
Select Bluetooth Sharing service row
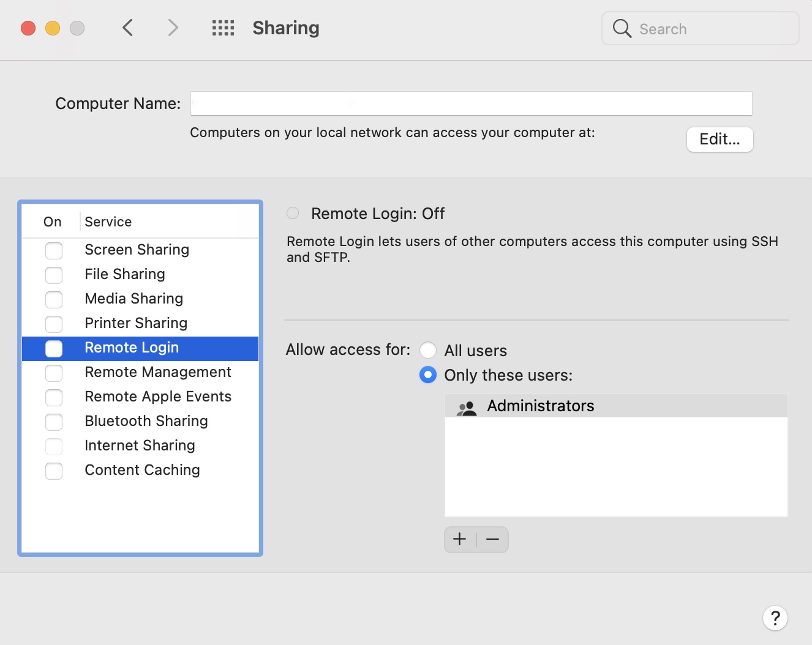(x=140, y=421)
